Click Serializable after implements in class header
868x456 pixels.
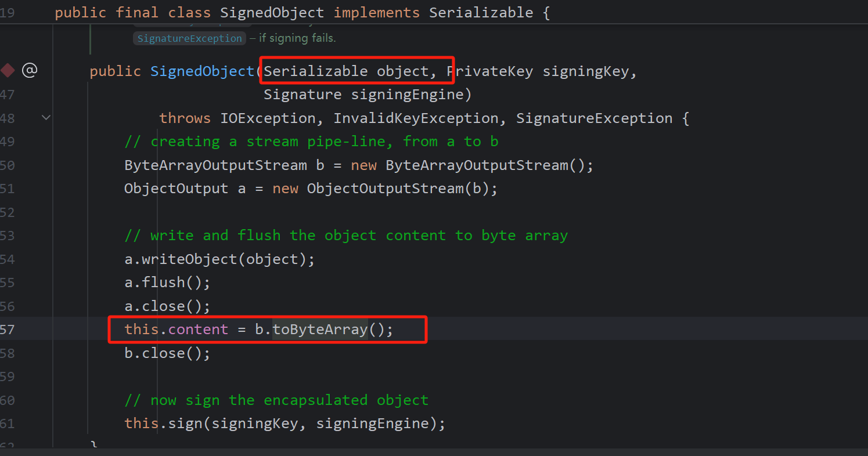pyautogui.click(x=481, y=13)
